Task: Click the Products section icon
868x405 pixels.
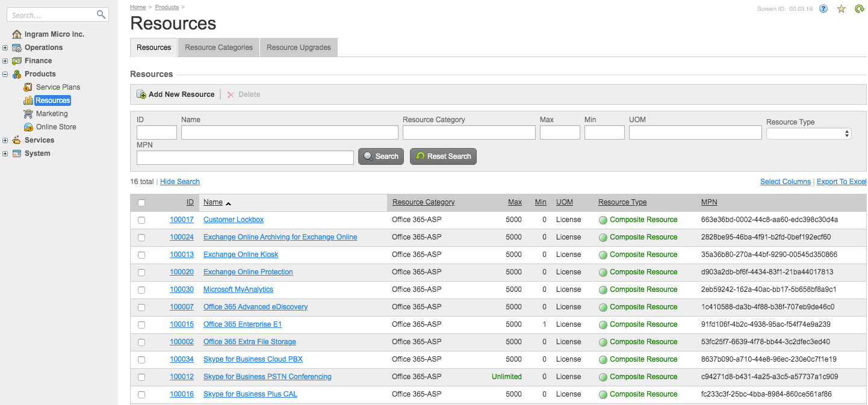Action: point(17,74)
